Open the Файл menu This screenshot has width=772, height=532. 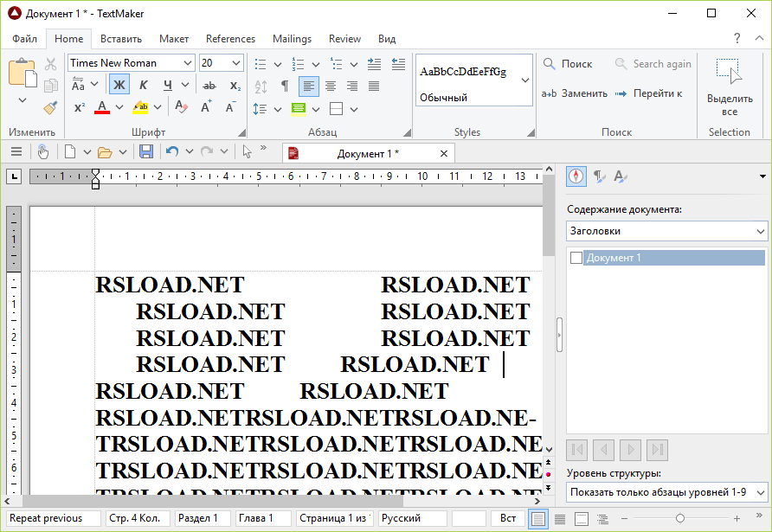24,38
